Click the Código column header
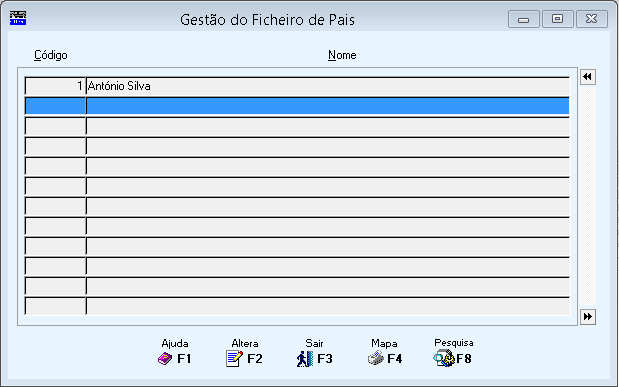The height and width of the screenshot is (387, 619). tap(51, 55)
